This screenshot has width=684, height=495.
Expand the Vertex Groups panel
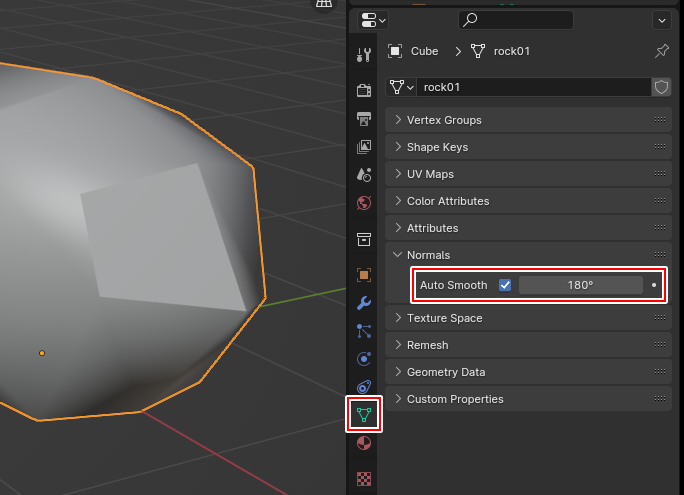click(444, 120)
